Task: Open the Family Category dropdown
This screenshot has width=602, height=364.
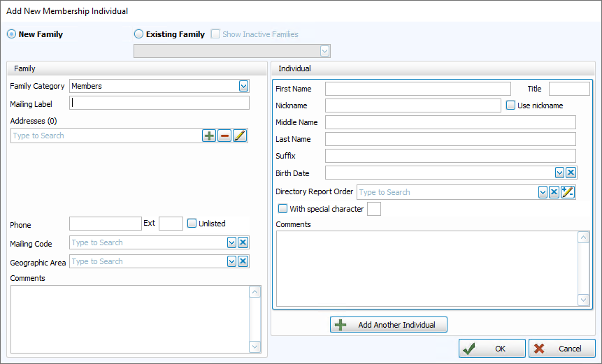Action: (243, 86)
